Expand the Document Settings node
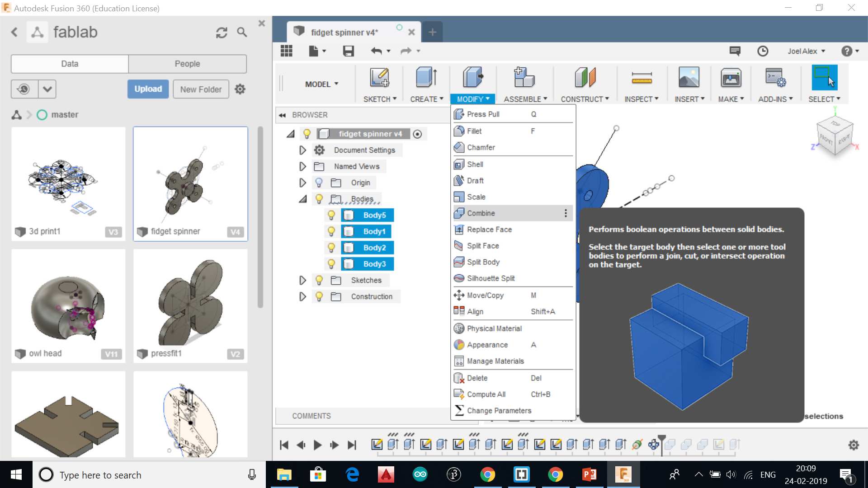 [302, 150]
